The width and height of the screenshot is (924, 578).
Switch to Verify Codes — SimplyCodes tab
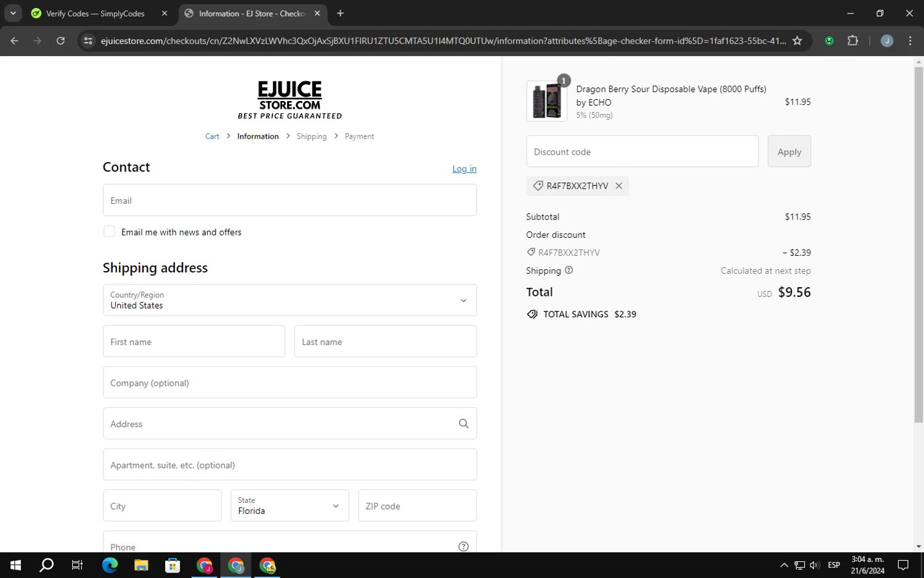click(100, 13)
